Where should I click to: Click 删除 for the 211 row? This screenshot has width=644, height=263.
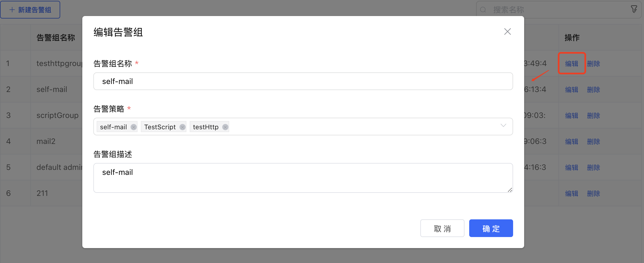(x=593, y=194)
